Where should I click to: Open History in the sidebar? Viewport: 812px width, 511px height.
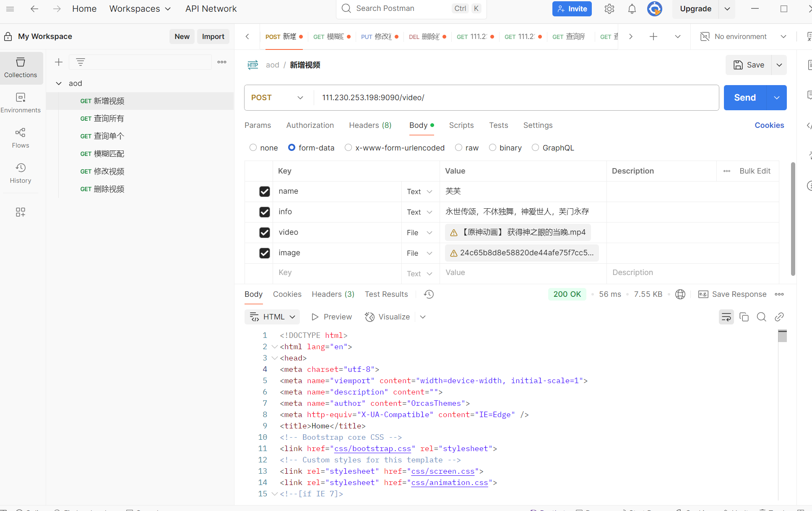[21, 173]
